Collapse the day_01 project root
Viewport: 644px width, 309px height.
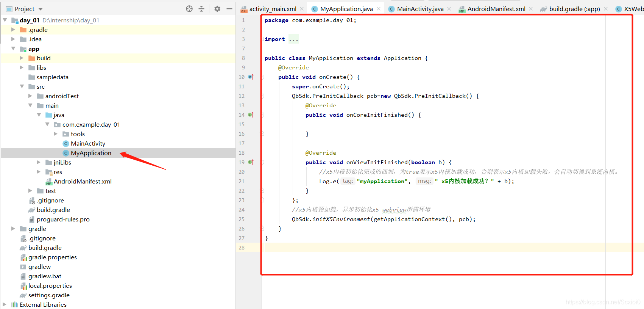click(x=5, y=20)
